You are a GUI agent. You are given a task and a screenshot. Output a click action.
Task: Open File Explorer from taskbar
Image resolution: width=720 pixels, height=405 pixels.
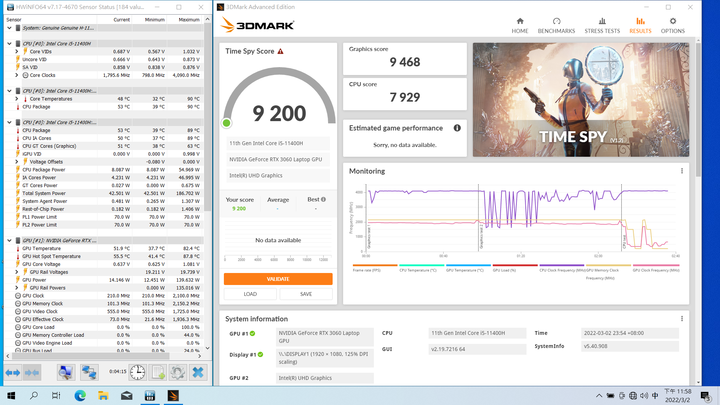[x=103, y=395]
